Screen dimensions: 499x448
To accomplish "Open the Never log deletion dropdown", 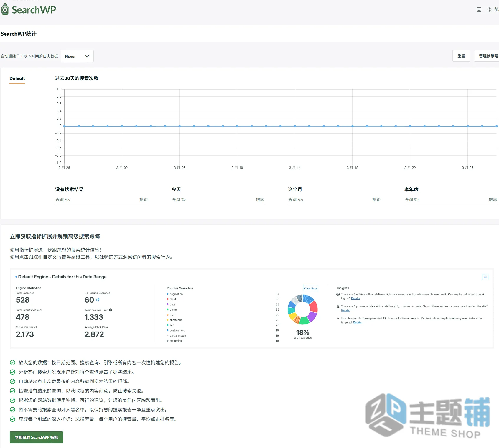I will [77, 56].
